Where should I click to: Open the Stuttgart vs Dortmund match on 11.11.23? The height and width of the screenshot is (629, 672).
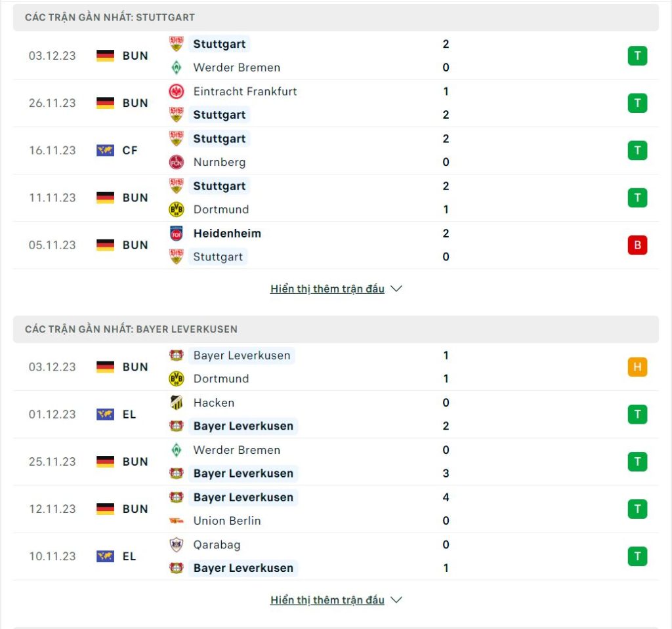point(335,198)
